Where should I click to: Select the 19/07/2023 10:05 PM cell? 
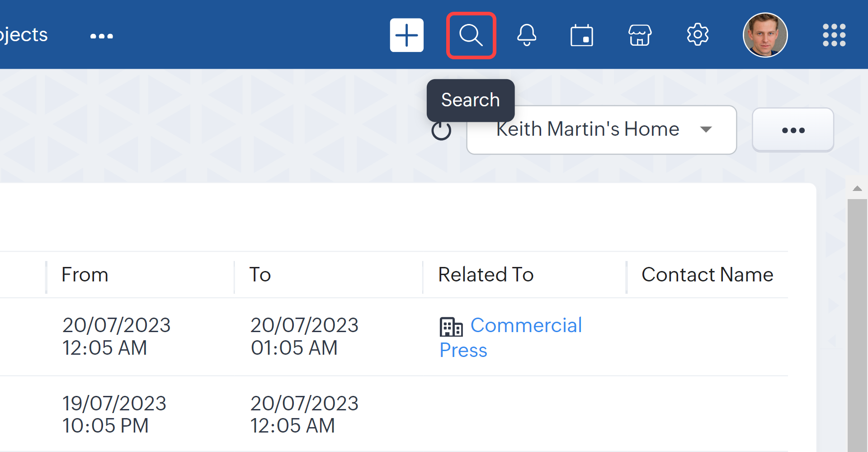[x=114, y=414]
